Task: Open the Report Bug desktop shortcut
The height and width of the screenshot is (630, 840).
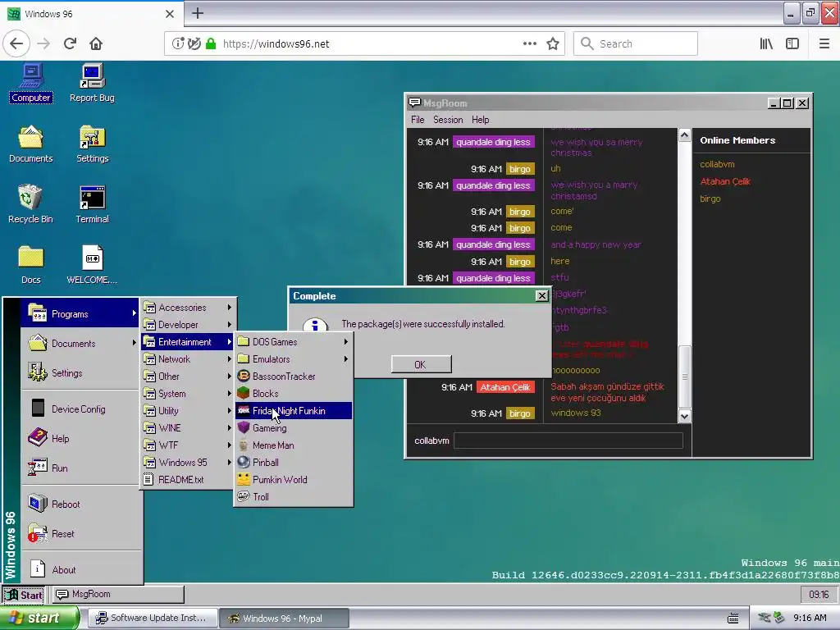Action: coord(92,83)
